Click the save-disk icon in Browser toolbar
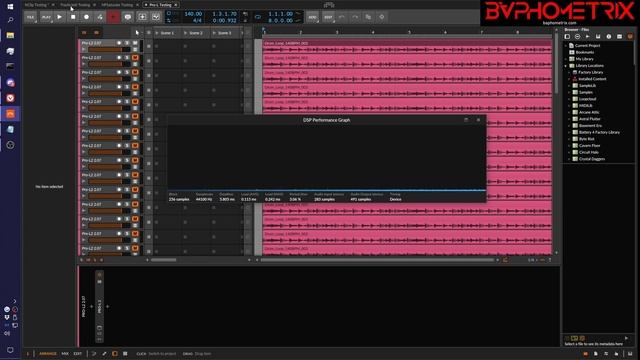Image resolution: width=640 pixels, height=360 pixels. [598, 37]
